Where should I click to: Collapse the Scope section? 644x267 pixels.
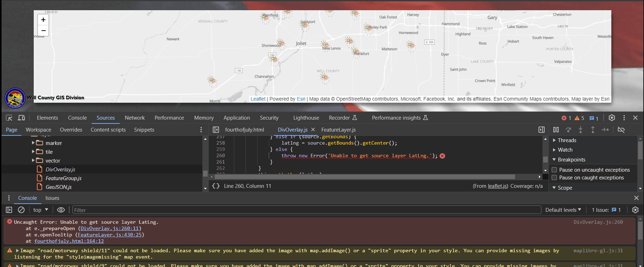pos(554,188)
